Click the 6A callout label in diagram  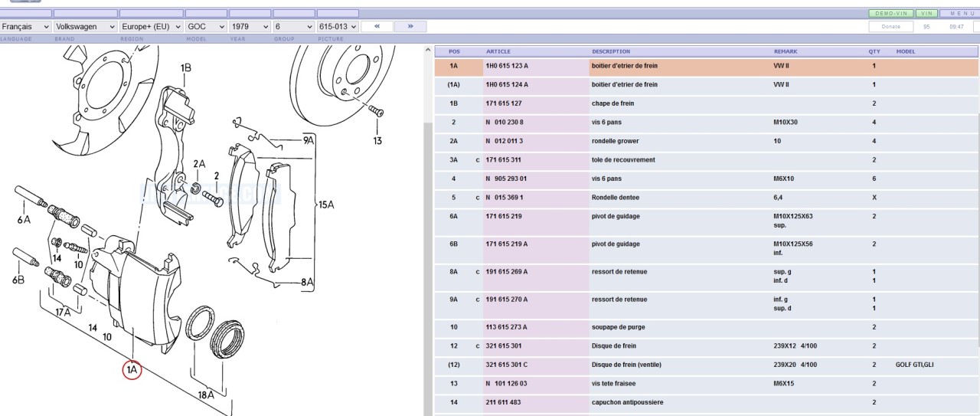point(24,220)
